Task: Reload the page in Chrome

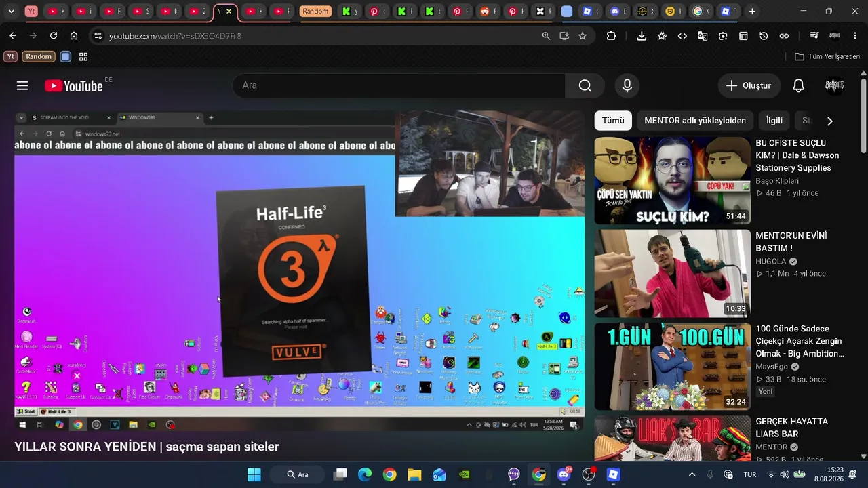Action: [x=54, y=36]
